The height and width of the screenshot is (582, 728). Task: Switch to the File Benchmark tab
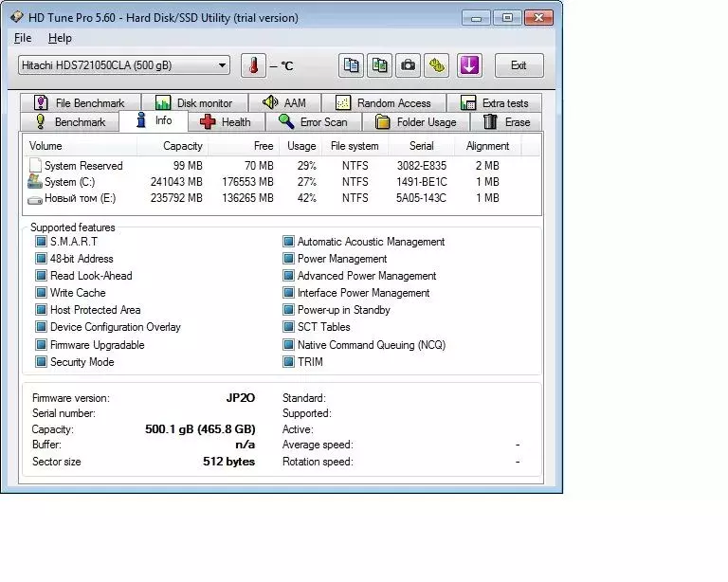coord(81,102)
